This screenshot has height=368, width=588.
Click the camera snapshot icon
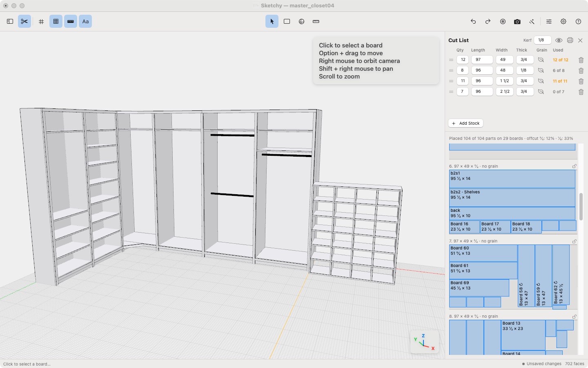pyautogui.click(x=517, y=22)
